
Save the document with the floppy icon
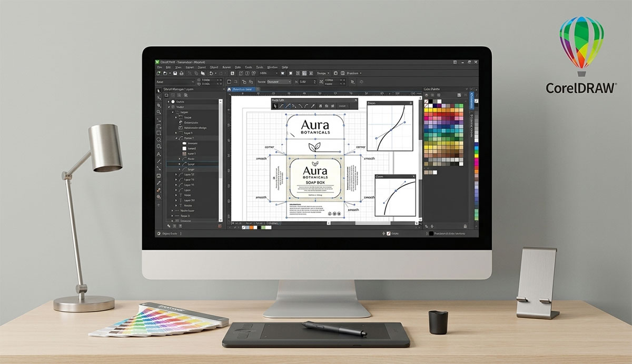tap(175, 73)
